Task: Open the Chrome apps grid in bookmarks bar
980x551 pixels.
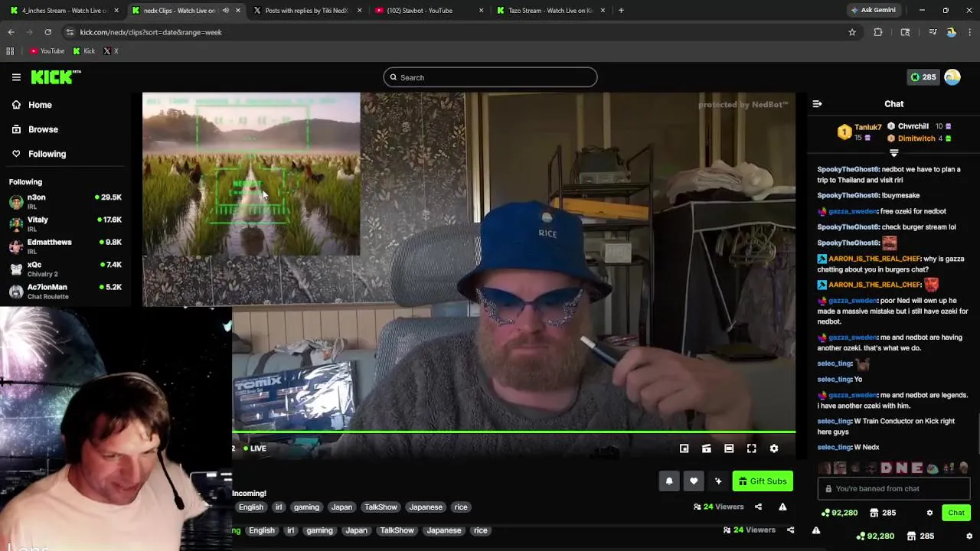Action: pos(10,51)
